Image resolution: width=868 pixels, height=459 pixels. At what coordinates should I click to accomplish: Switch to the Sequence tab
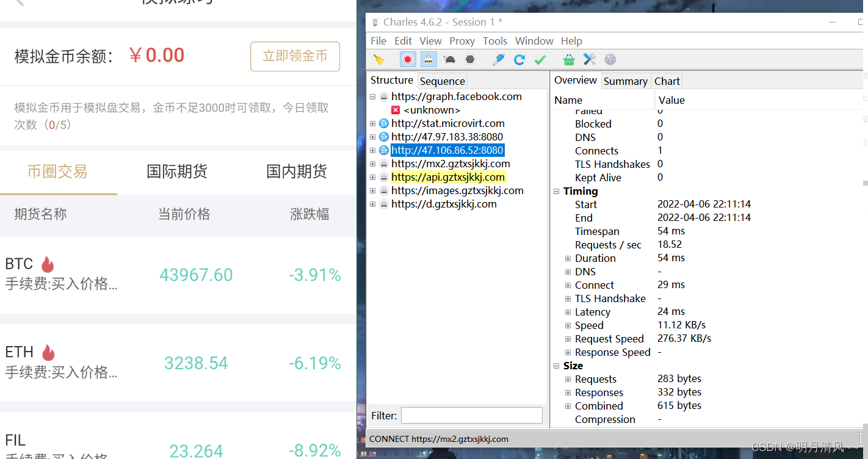pos(443,81)
